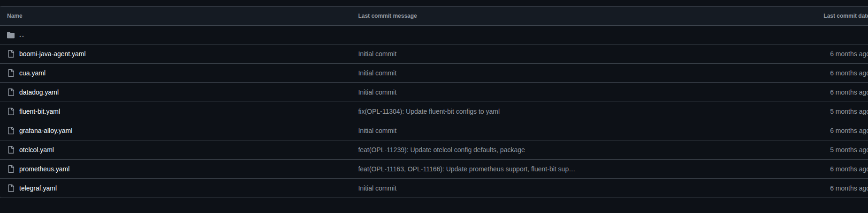Open datadog.yaml file link
Viewport: 868px width, 213px height.
pyautogui.click(x=39, y=92)
